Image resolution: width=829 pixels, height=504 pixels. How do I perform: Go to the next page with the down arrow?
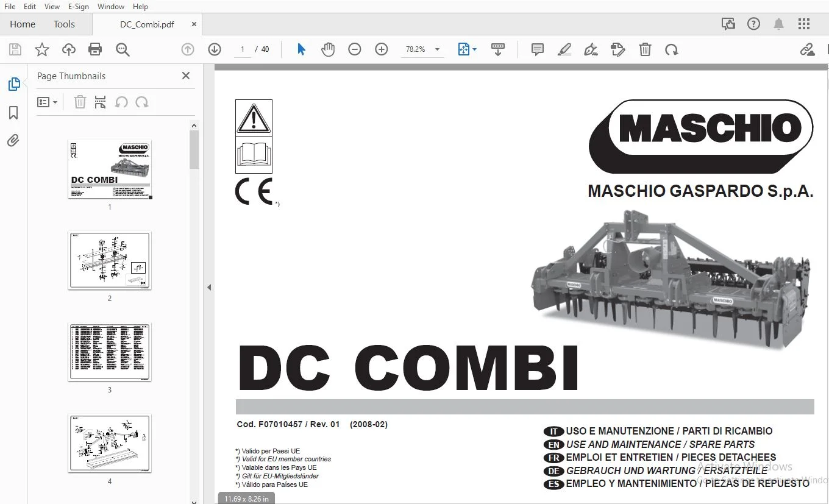click(x=214, y=49)
